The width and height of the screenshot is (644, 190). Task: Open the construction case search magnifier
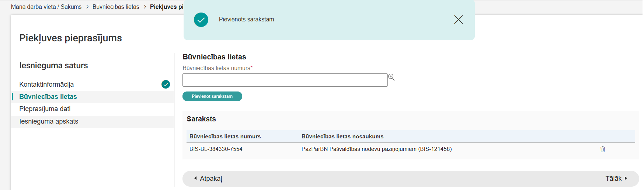391,77
